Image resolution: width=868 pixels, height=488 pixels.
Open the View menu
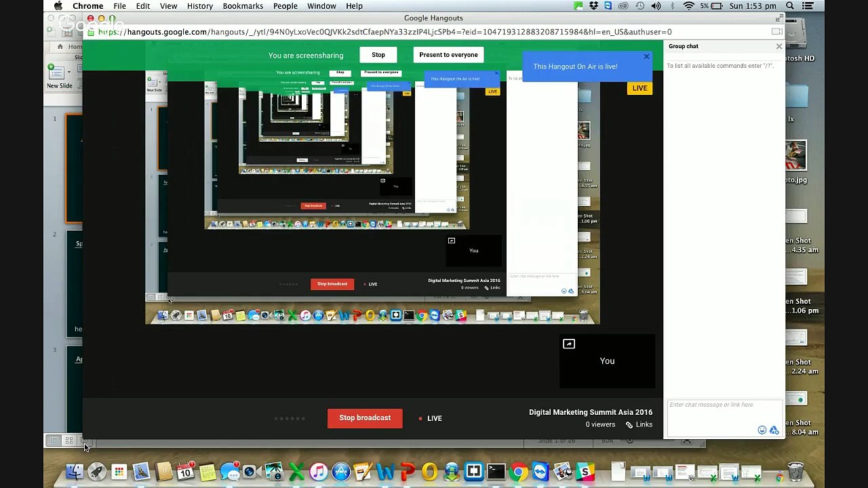point(168,6)
